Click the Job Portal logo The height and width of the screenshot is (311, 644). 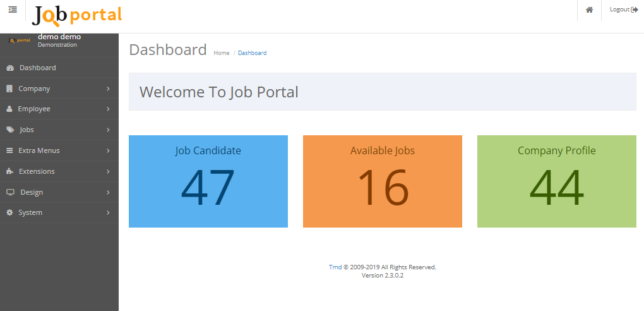76,15
